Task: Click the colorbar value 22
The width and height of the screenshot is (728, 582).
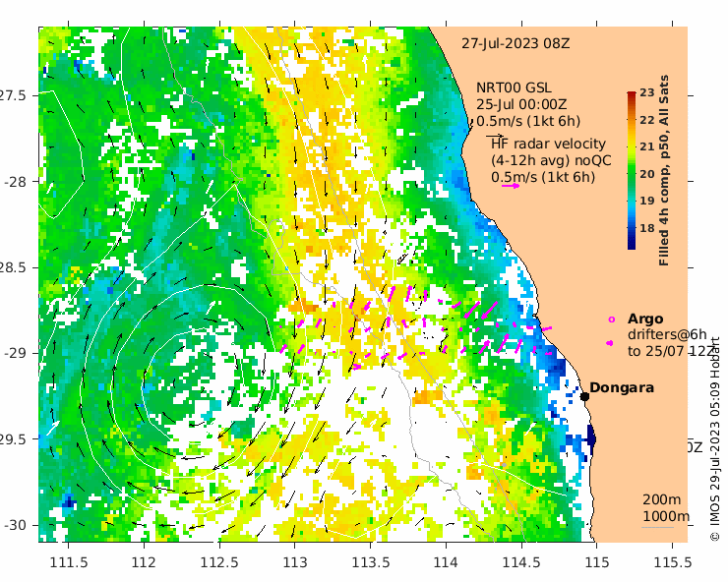Action: [x=646, y=120]
